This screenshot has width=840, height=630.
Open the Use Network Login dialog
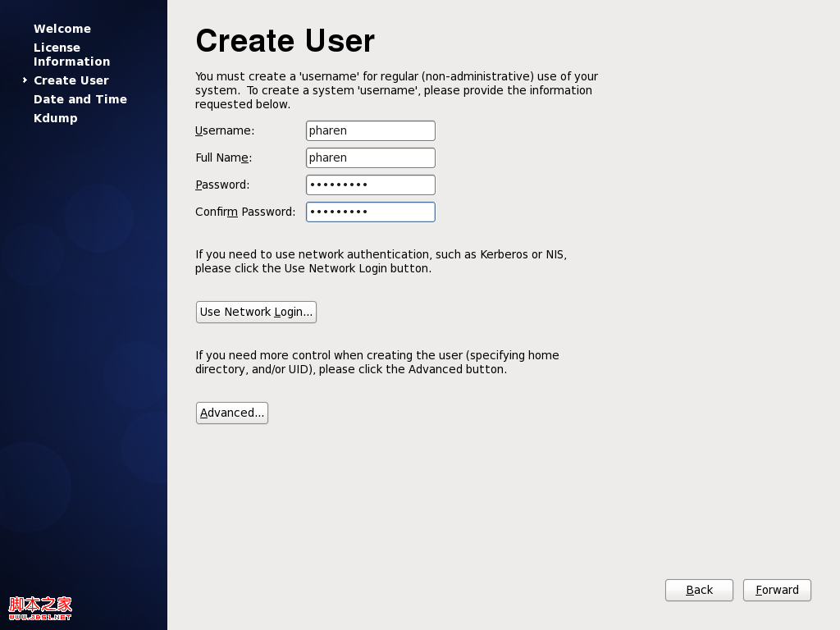tap(256, 312)
